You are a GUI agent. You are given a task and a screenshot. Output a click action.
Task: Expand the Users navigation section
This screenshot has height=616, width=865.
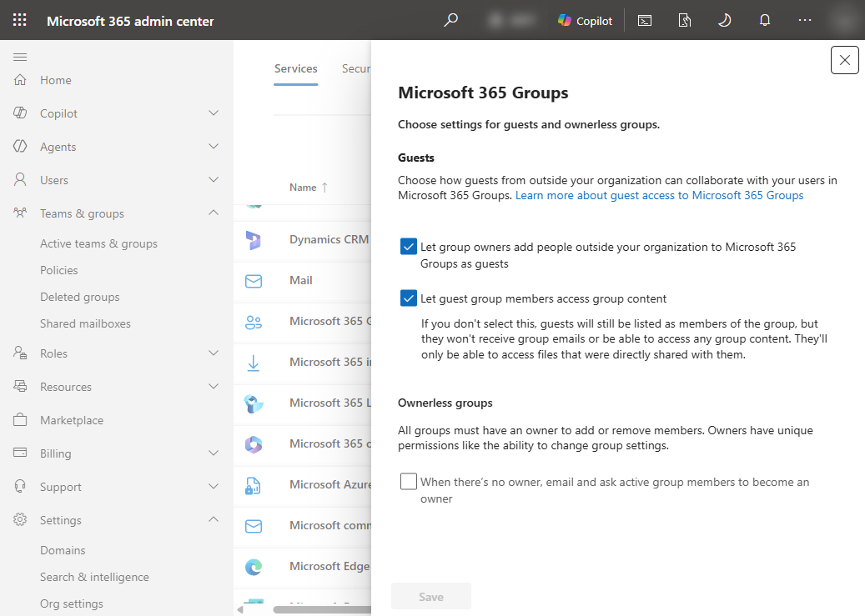tap(214, 179)
